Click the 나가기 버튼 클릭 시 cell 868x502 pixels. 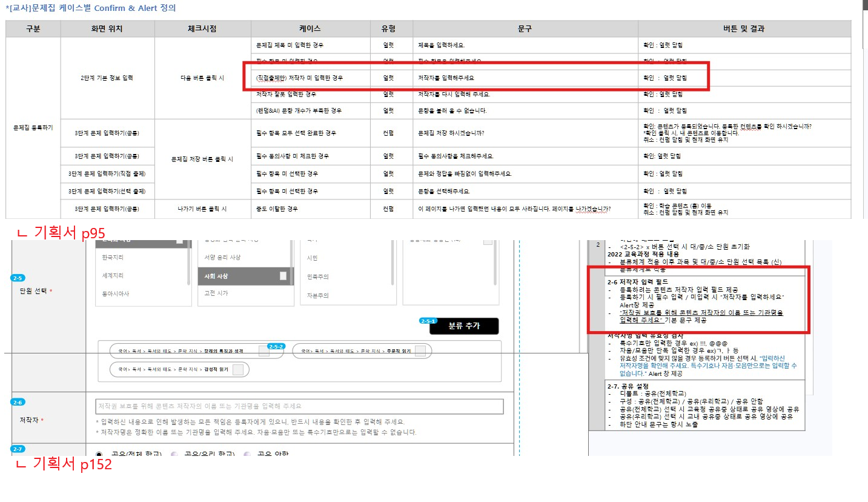coord(203,209)
